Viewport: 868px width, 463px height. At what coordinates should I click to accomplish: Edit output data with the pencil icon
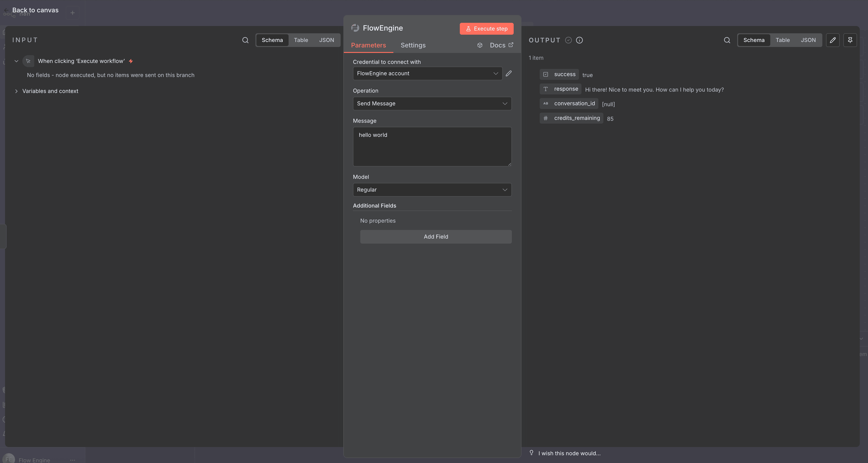[833, 40]
